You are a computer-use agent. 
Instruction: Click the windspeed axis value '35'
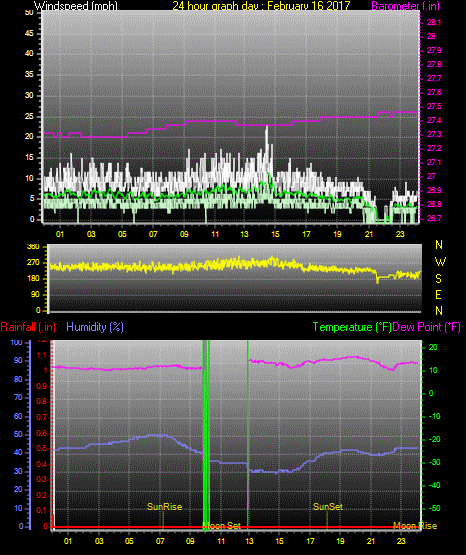29,74
